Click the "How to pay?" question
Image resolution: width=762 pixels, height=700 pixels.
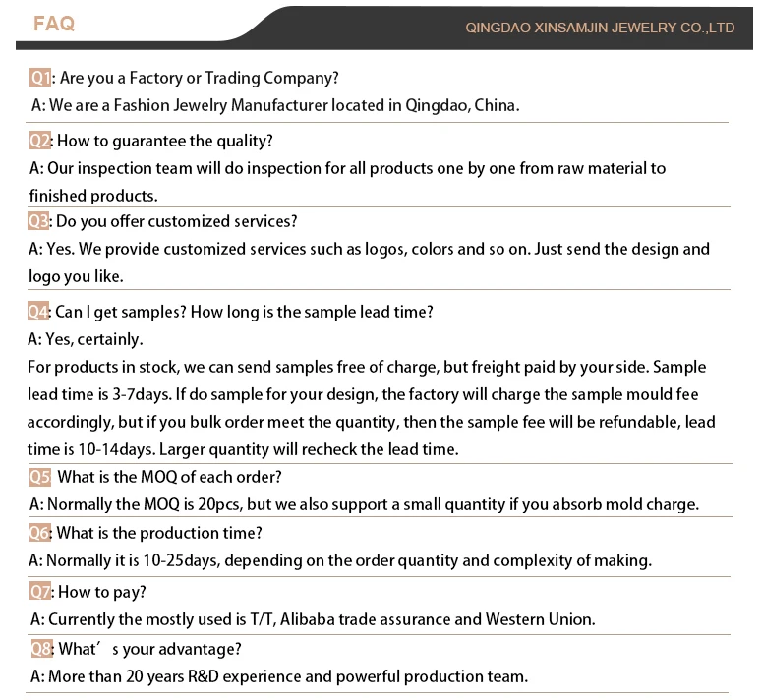(x=102, y=592)
